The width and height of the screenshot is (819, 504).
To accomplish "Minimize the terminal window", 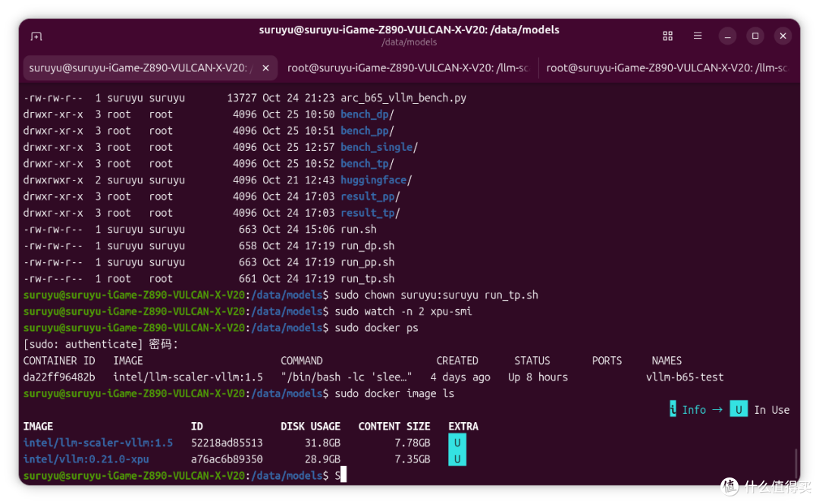I will coord(727,36).
